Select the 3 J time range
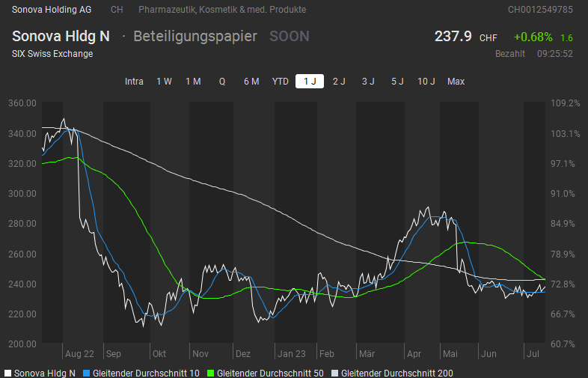The width and height of the screenshot is (588, 378). point(368,82)
